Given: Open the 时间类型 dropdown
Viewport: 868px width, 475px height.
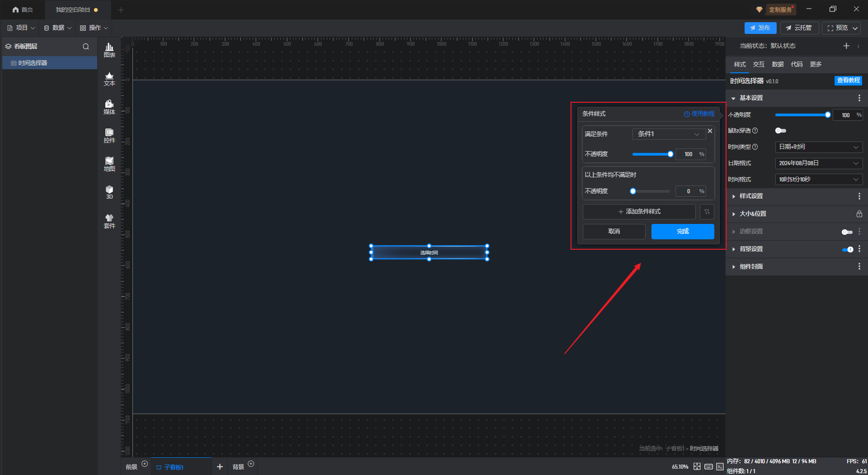Looking at the screenshot, I should [x=818, y=147].
